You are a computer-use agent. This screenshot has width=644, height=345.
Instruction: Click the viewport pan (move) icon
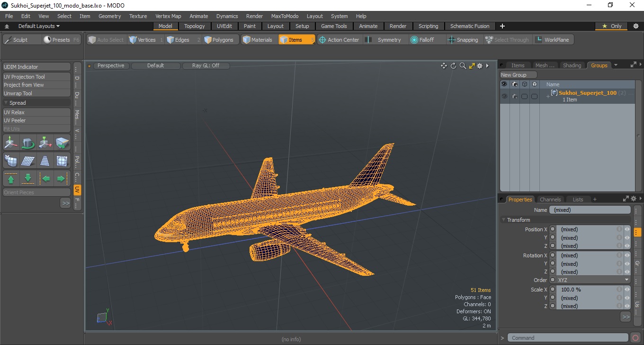point(444,66)
